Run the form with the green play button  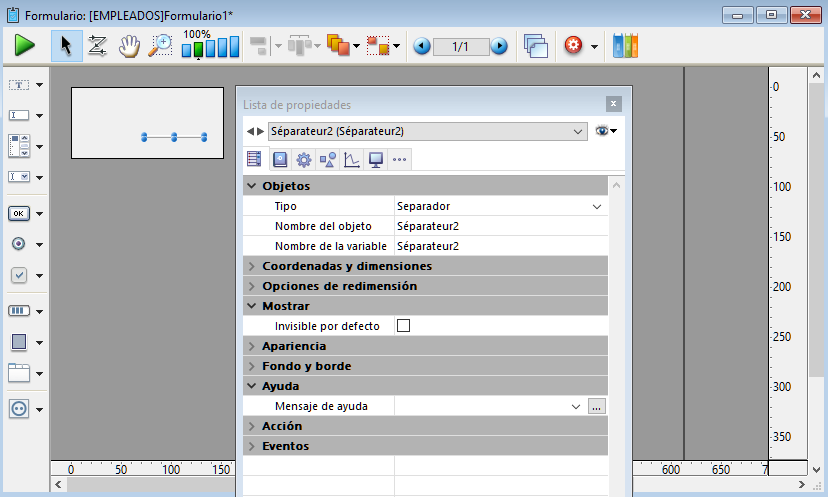pos(25,46)
